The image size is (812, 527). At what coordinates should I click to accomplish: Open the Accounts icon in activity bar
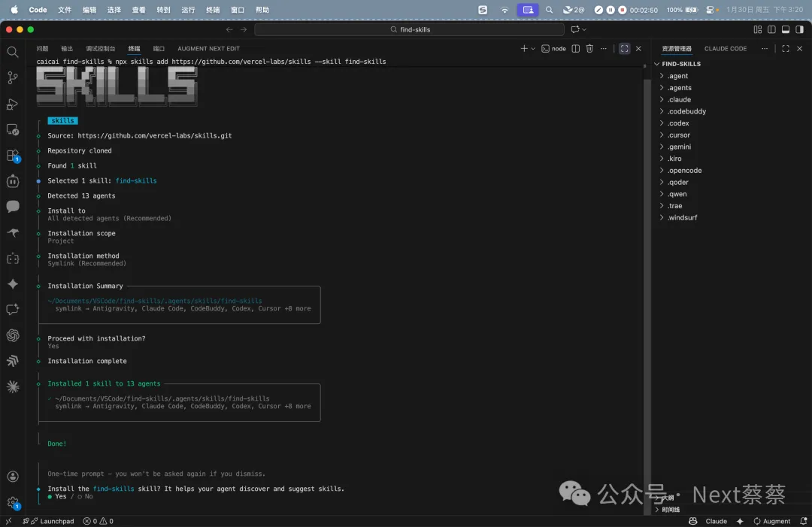click(x=13, y=477)
